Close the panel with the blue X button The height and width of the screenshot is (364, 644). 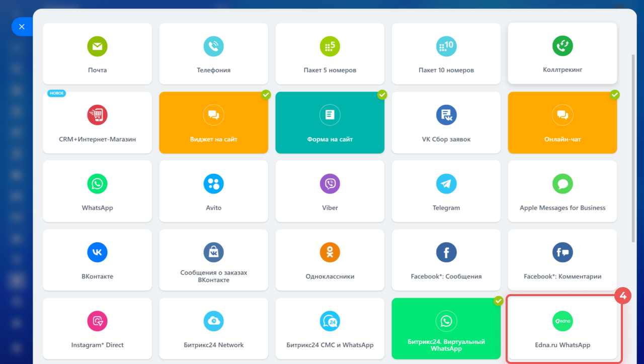[22, 27]
